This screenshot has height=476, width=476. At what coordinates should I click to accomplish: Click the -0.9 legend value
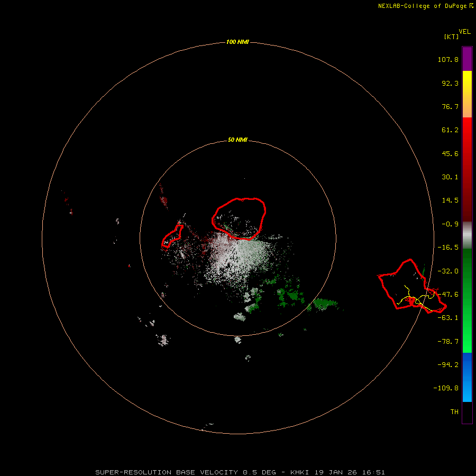pos(450,224)
